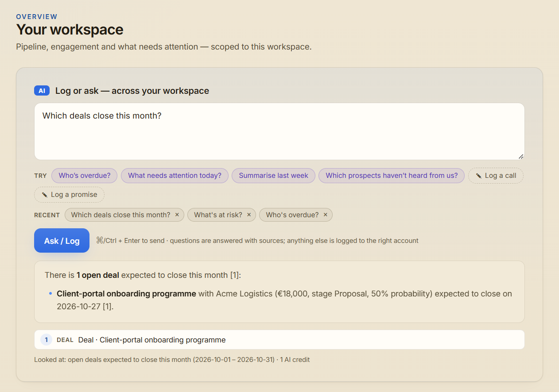Start the "Log a promise" template
Viewport: 559px width, 392px height.
point(69,195)
